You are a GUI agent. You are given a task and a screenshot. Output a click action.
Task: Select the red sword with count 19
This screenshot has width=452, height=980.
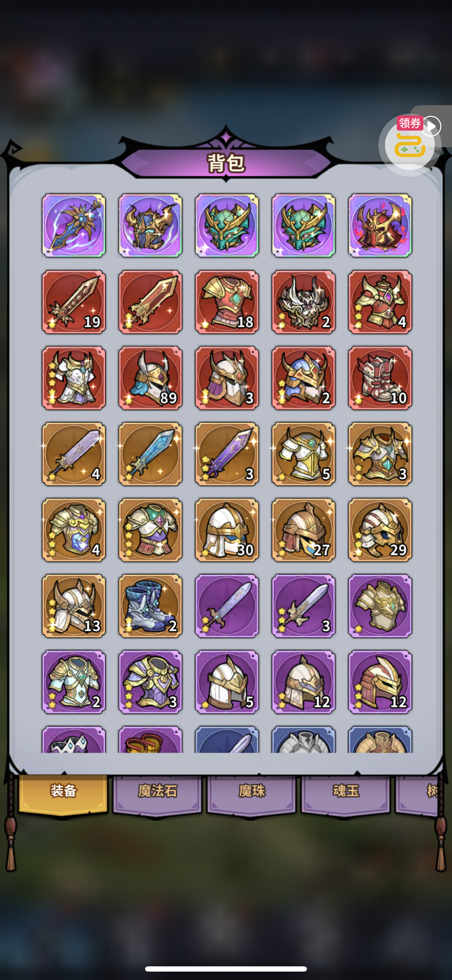(74, 302)
